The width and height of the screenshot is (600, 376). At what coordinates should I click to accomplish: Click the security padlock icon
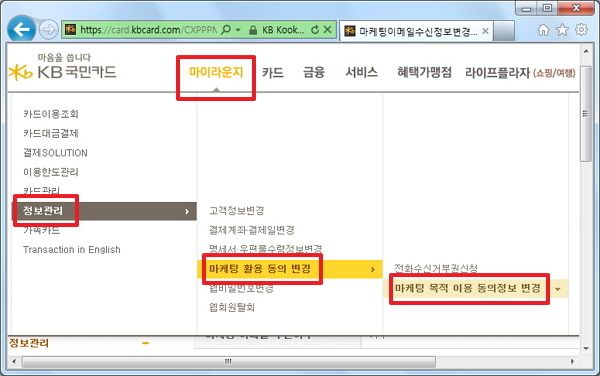(253, 30)
